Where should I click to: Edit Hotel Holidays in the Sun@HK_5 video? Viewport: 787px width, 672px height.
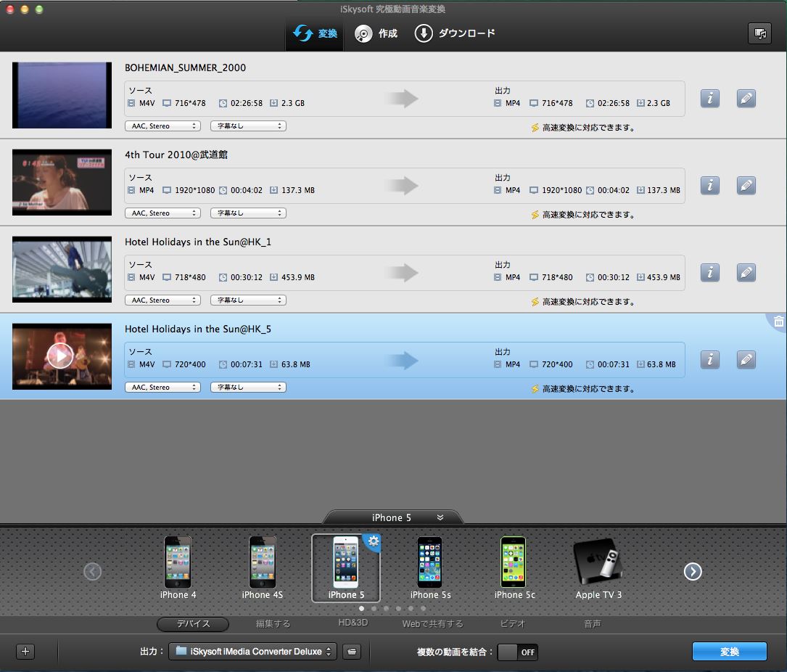coord(746,360)
